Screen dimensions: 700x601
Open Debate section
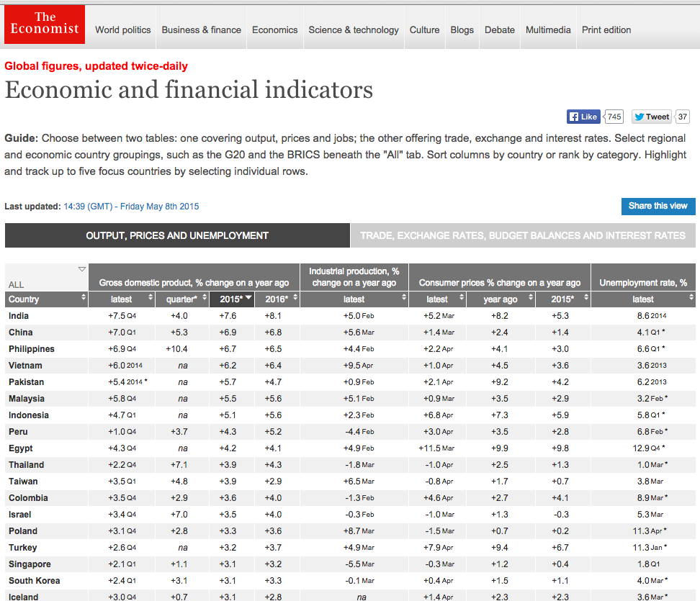coord(500,30)
